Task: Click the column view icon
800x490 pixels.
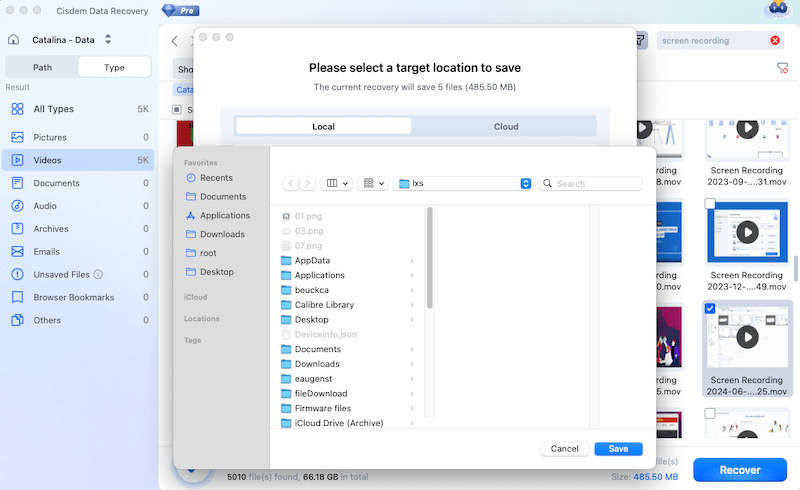Action: [x=334, y=184]
